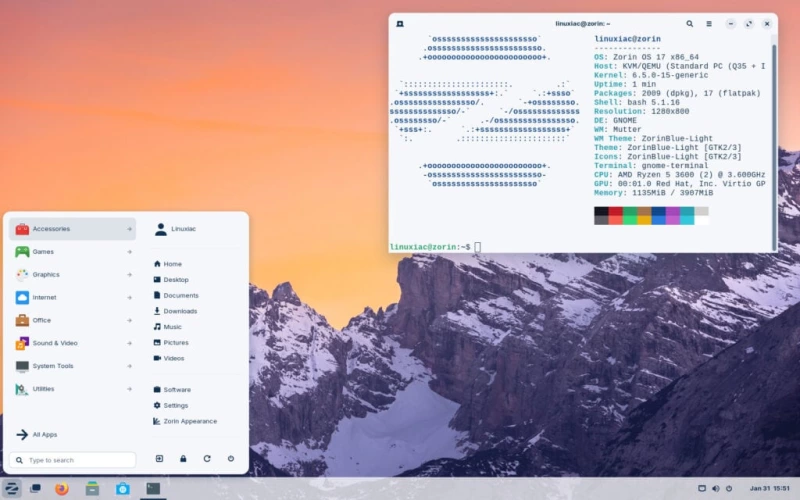The height and width of the screenshot is (500, 800).
Task: Open the terminal hamburger menu
Action: tap(709, 23)
